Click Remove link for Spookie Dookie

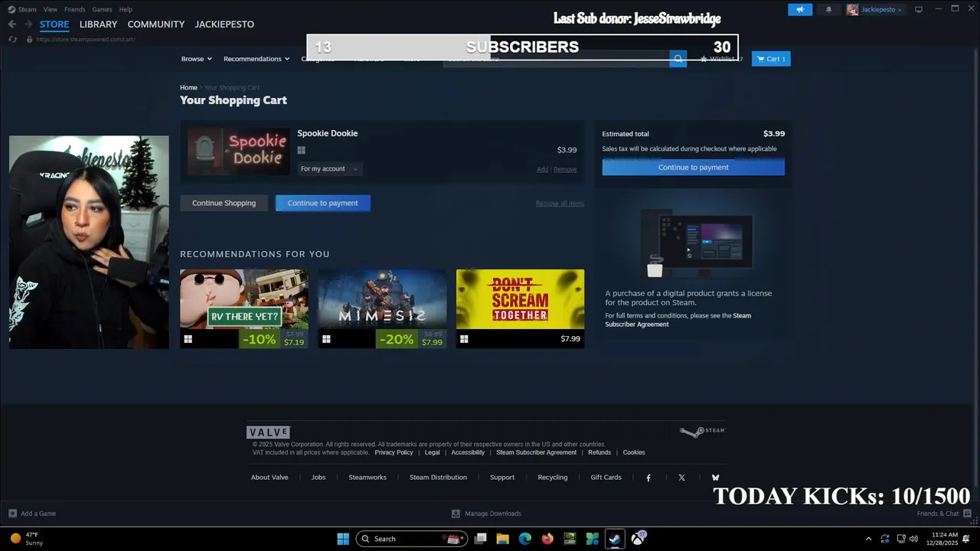tap(565, 169)
